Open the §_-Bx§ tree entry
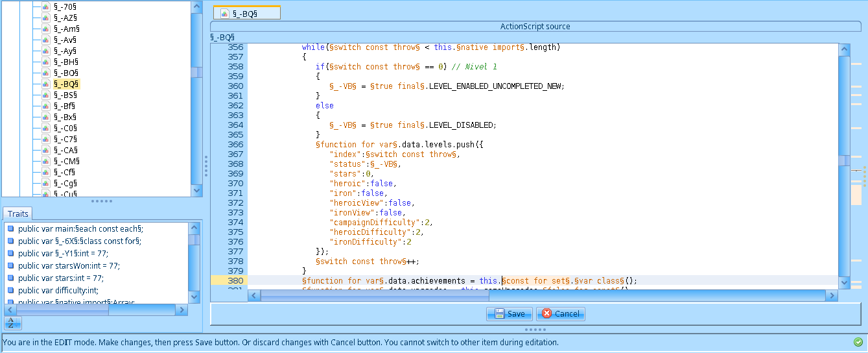 (x=65, y=117)
